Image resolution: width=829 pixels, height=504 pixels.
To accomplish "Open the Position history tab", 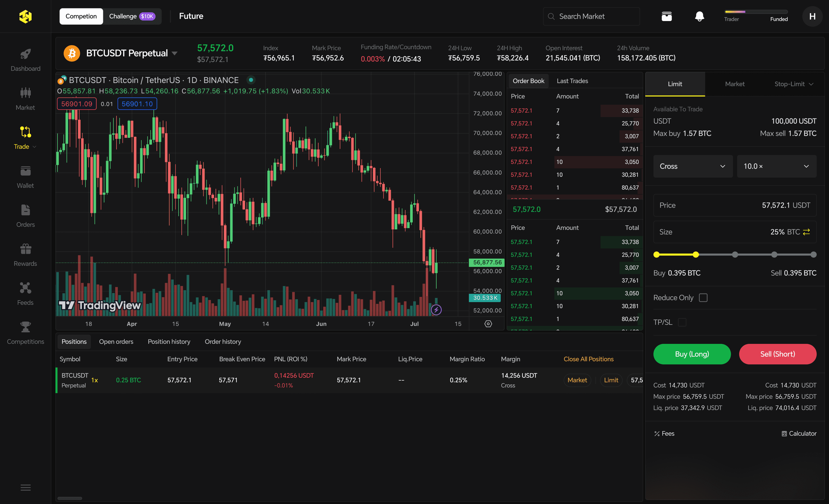I will [x=169, y=342].
